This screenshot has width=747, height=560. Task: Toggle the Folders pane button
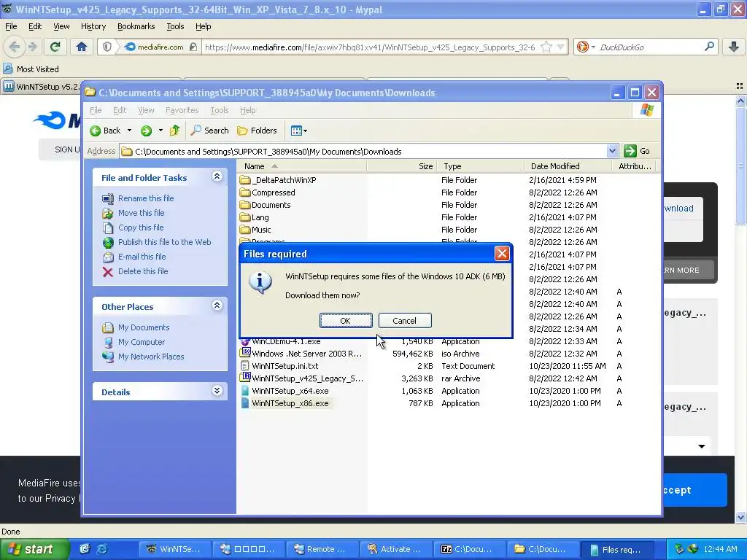click(x=257, y=131)
